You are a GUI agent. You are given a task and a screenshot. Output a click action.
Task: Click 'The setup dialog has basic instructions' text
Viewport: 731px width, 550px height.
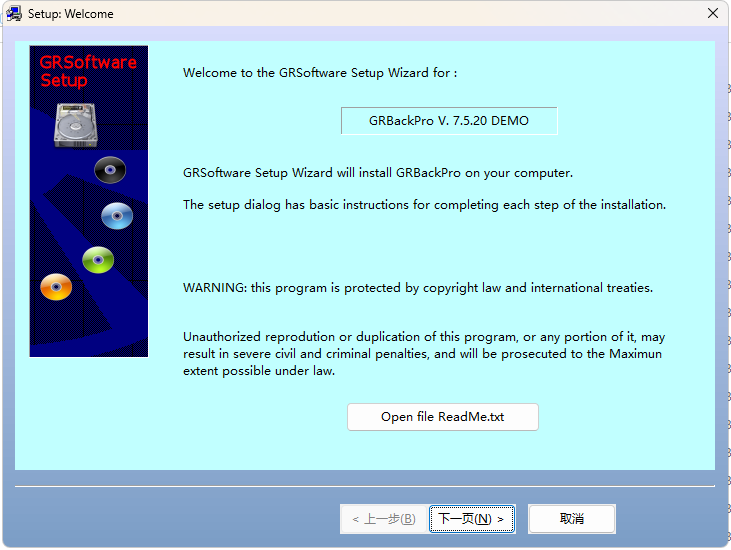point(424,205)
